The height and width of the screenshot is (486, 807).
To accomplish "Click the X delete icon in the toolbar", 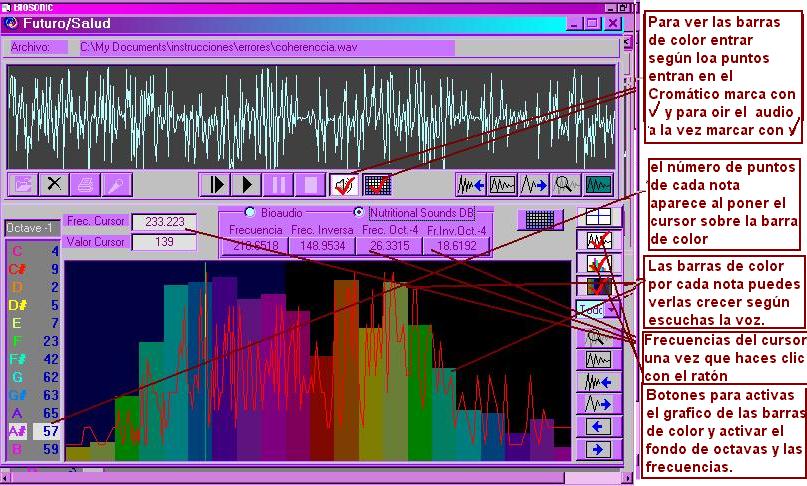I will tap(55, 185).
